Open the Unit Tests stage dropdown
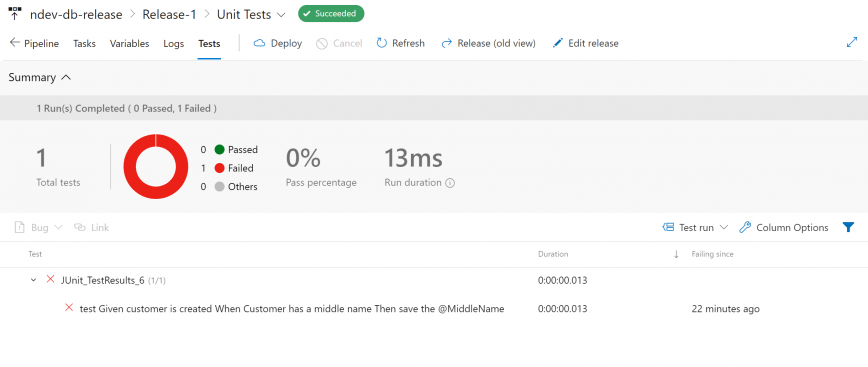The height and width of the screenshot is (367, 868). (x=281, y=15)
